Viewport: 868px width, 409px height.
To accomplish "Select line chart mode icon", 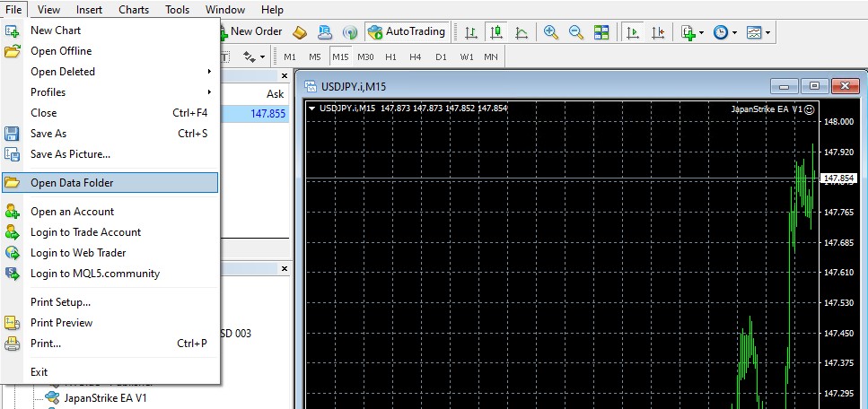I will pos(522,32).
